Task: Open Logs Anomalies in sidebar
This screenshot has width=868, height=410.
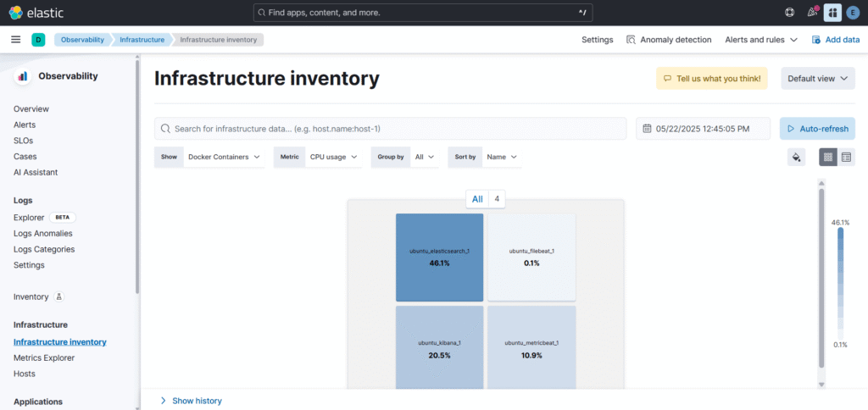Action: point(42,234)
